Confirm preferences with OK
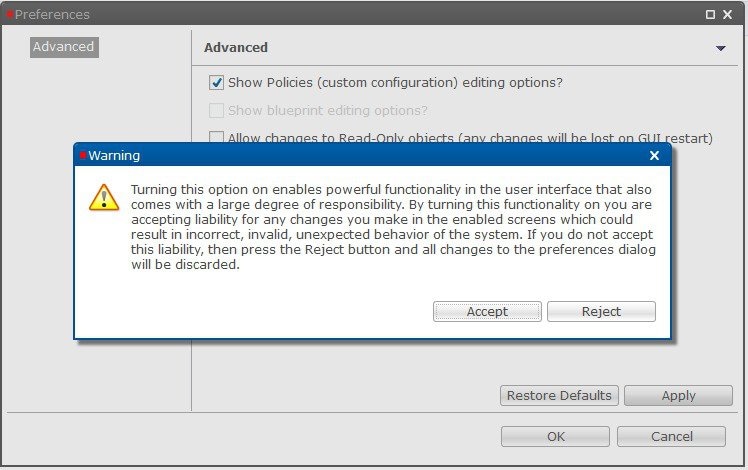 (x=555, y=437)
